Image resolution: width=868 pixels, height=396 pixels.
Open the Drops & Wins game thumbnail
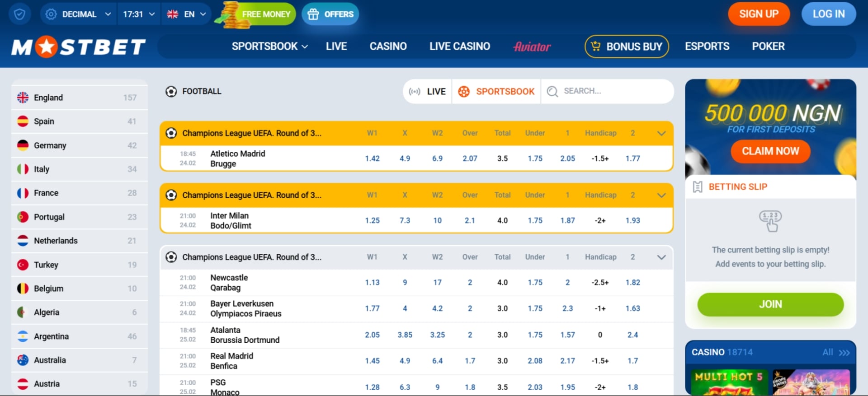(x=811, y=382)
